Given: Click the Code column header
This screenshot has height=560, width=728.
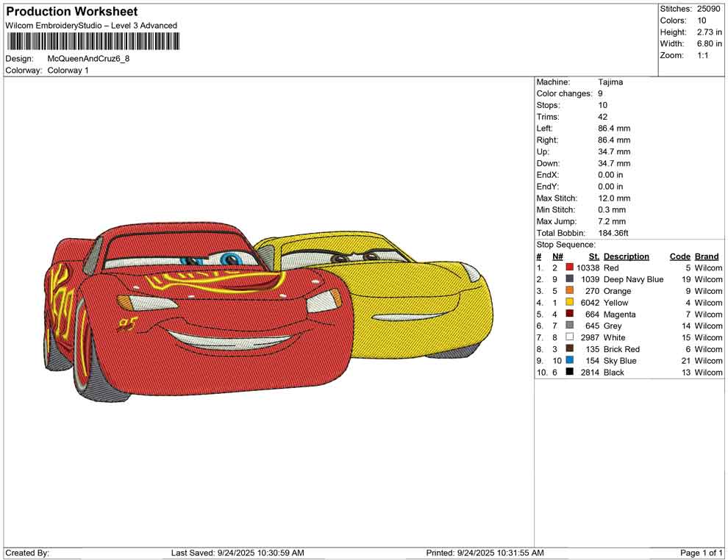Looking at the screenshot, I should [x=679, y=256].
